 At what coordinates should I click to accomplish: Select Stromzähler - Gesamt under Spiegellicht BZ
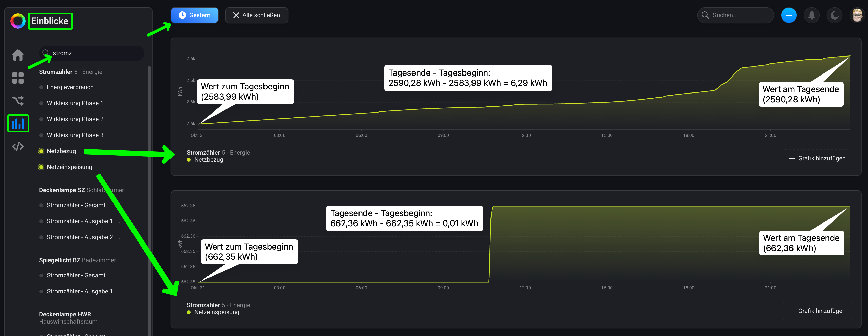coord(76,275)
